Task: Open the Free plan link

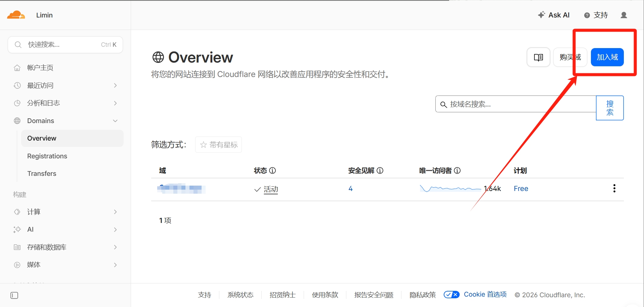Action: [x=521, y=189]
